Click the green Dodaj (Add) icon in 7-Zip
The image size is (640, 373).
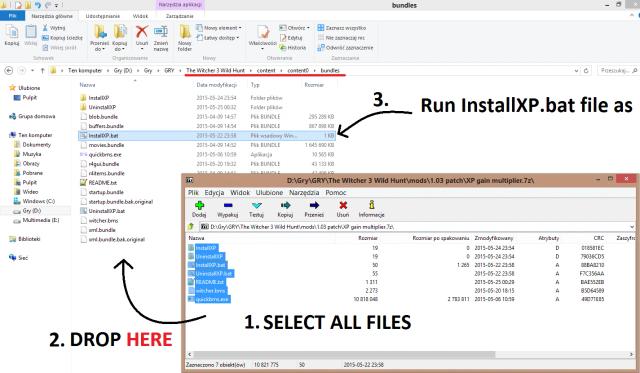pos(199,205)
